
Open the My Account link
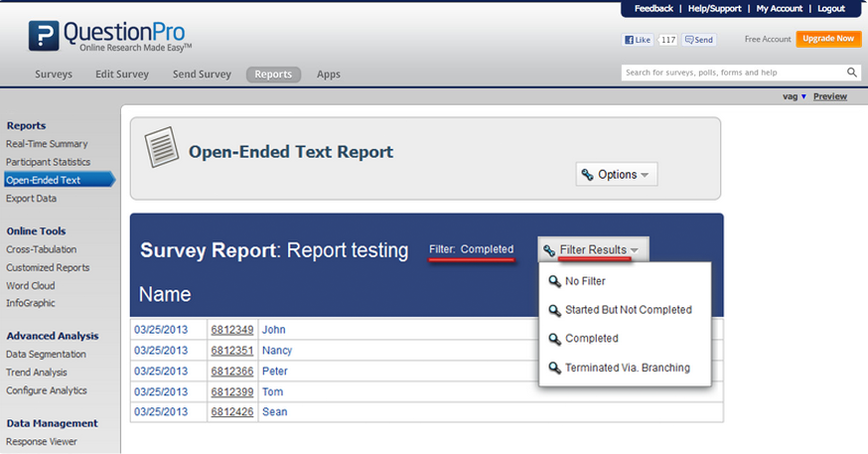[x=779, y=8]
